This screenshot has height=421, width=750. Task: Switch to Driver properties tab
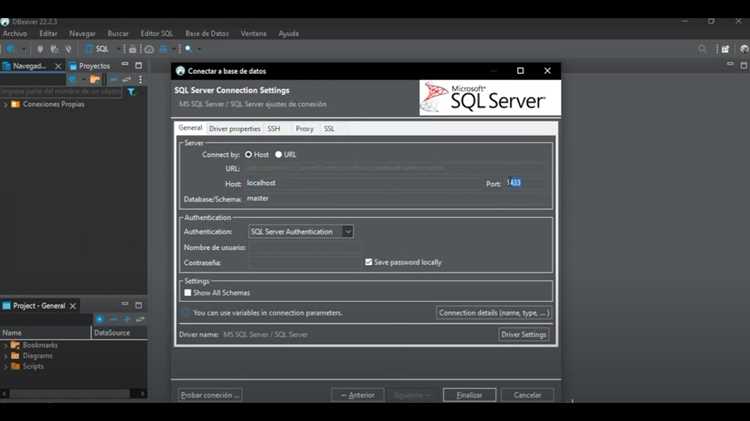234,129
